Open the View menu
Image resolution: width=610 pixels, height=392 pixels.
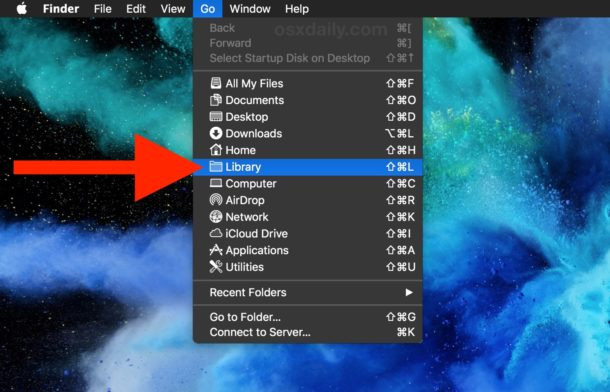tap(173, 9)
